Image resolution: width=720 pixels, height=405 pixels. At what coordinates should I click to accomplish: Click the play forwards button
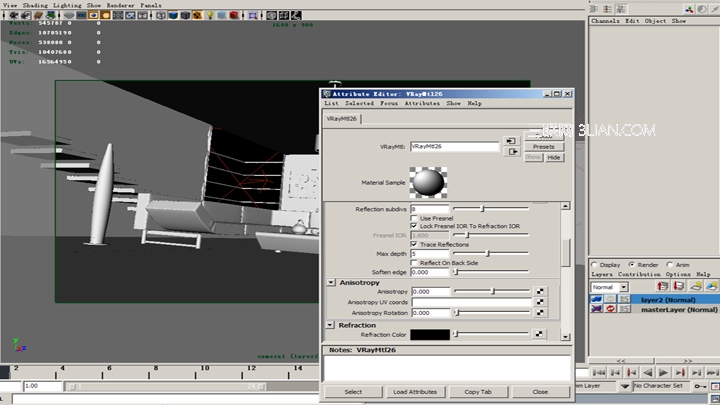tap(663, 372)
